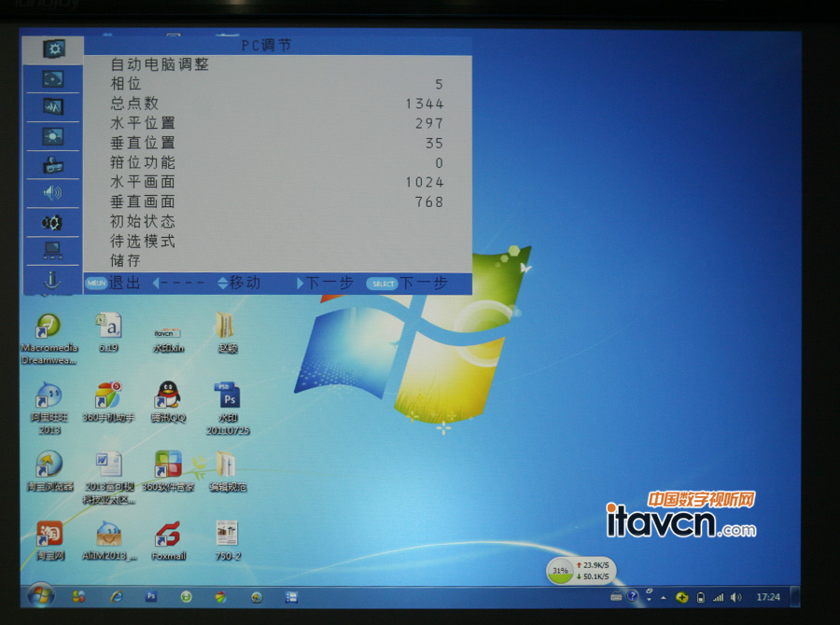Launch 阿里旺旺 2013 from the desktop
The width and height of the screenshot is (840, 625).
(x=49, y=408)
